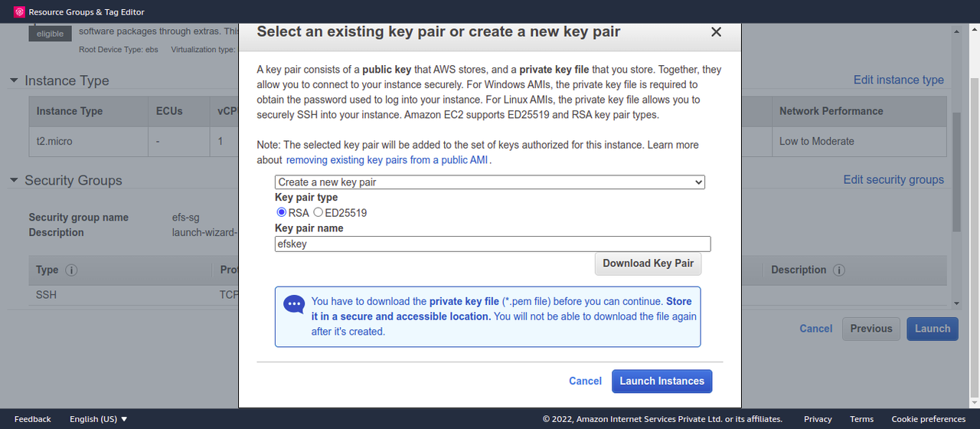Close the key pair dialog
The width and height of the screenshot is (980, 429).
[716, 32]
